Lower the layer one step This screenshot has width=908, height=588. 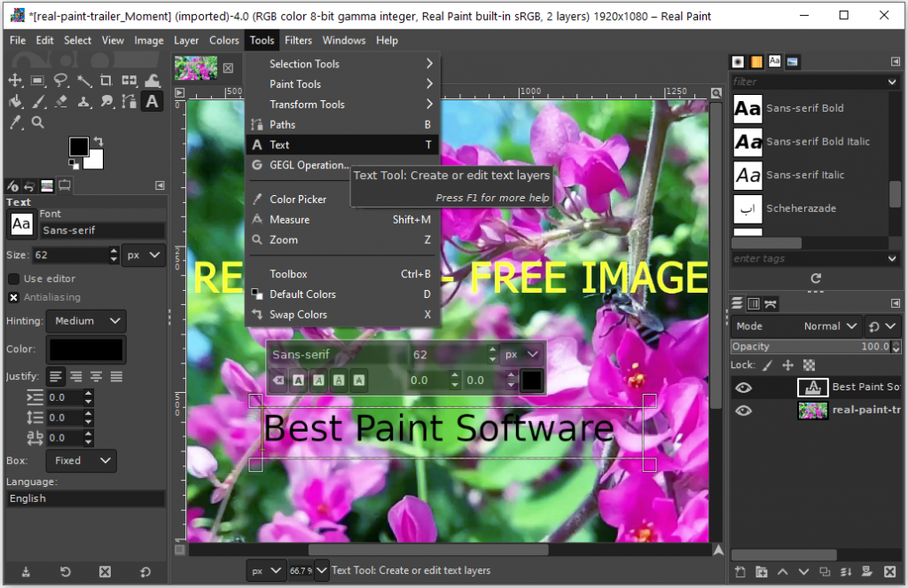click(x=803, y=572)
